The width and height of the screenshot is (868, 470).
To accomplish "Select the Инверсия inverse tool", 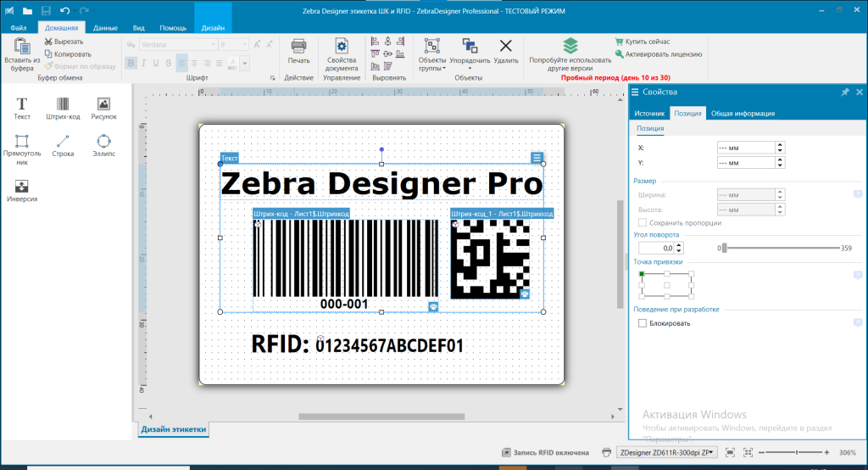I will [x=21, y=191].
